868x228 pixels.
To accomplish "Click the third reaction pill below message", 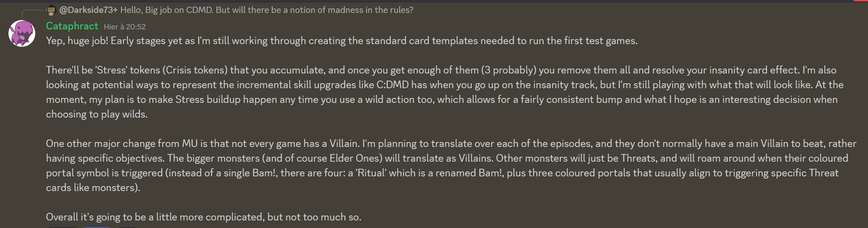I will tap(127, 227).
